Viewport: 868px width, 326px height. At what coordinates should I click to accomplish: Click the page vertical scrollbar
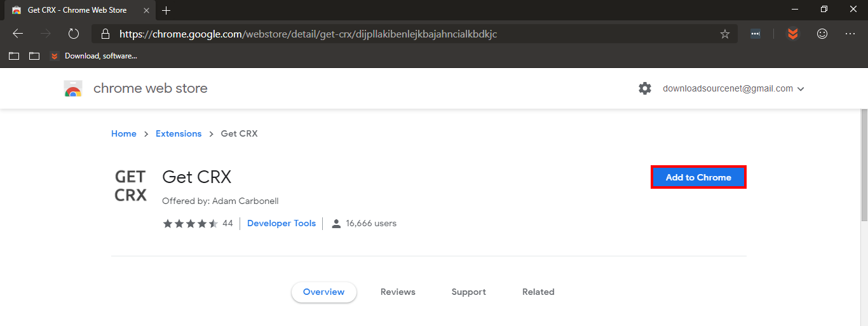864,165
